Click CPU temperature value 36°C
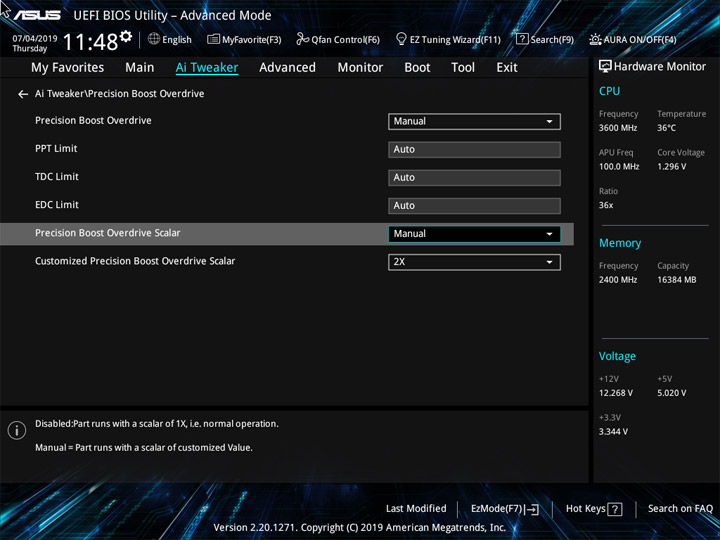Screen dimensions: 720x540 tap(666, 128)
